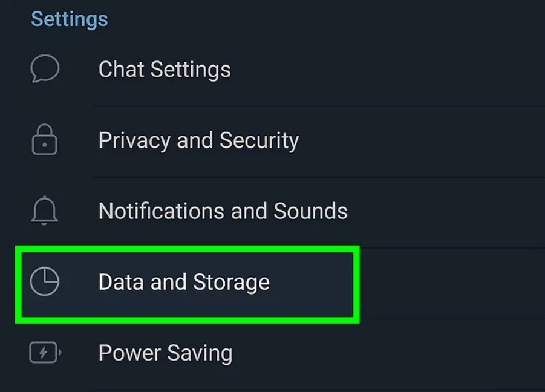Click the Notifications bell icon
This screenshot has width=545, height=392.
[x=45, y=211]
